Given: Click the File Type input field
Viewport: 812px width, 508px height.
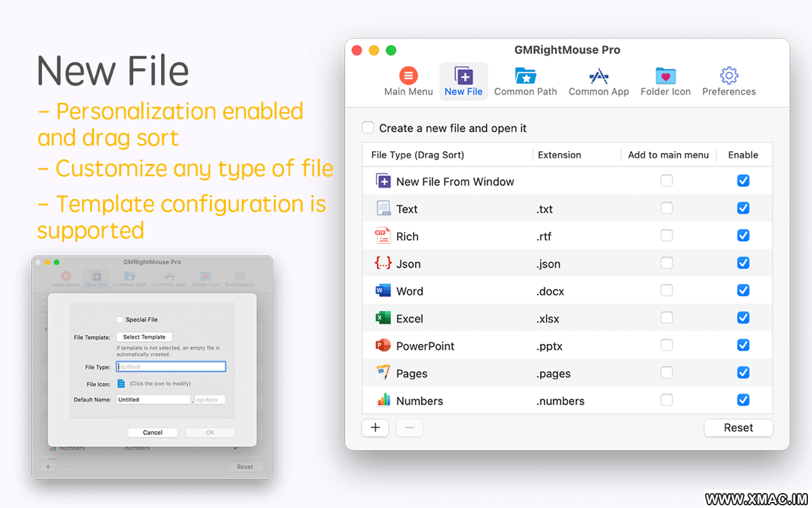Looking at the screenshot, I should click(171, 366).
